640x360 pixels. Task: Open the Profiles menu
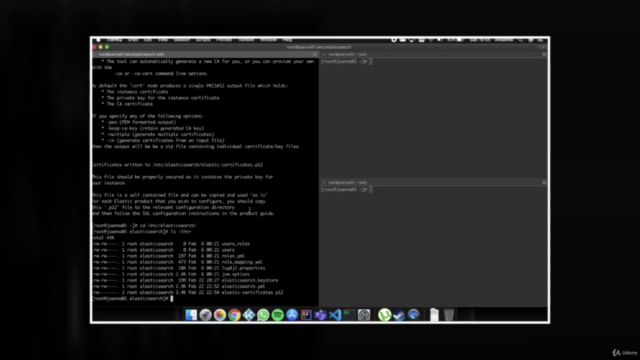click(x=224, y=40)
